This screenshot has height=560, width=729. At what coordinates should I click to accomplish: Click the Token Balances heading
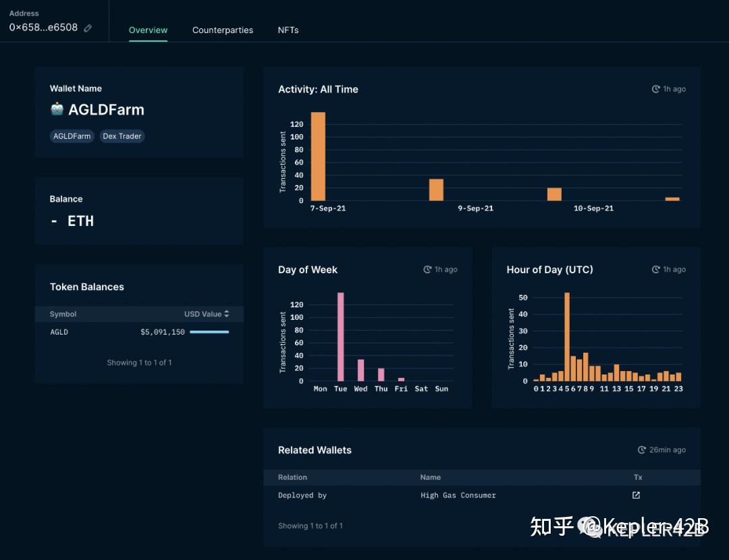(87, 287)
